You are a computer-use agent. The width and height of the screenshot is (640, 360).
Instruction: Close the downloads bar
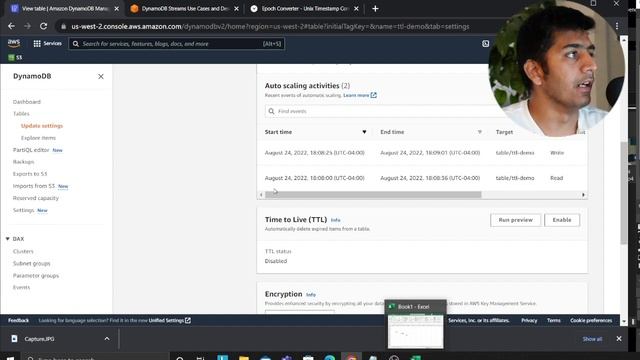pos(619,339)
